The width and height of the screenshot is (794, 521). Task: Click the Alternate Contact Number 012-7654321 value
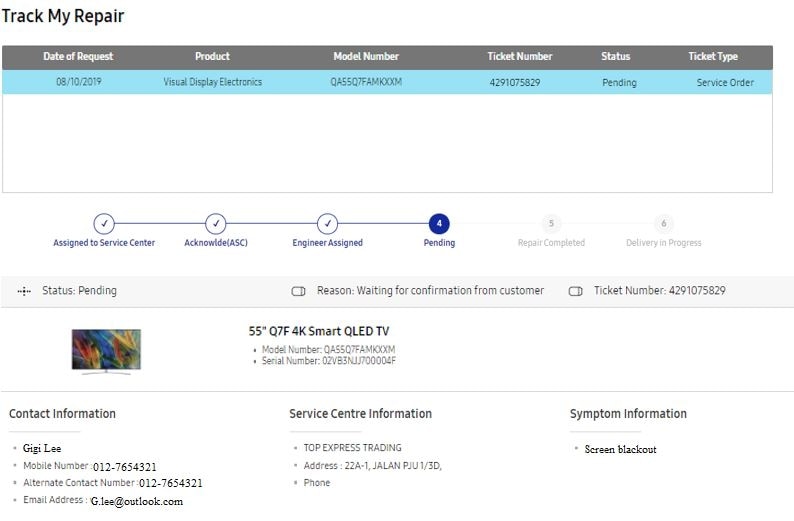pyautogui.click(x=171, y=483)
